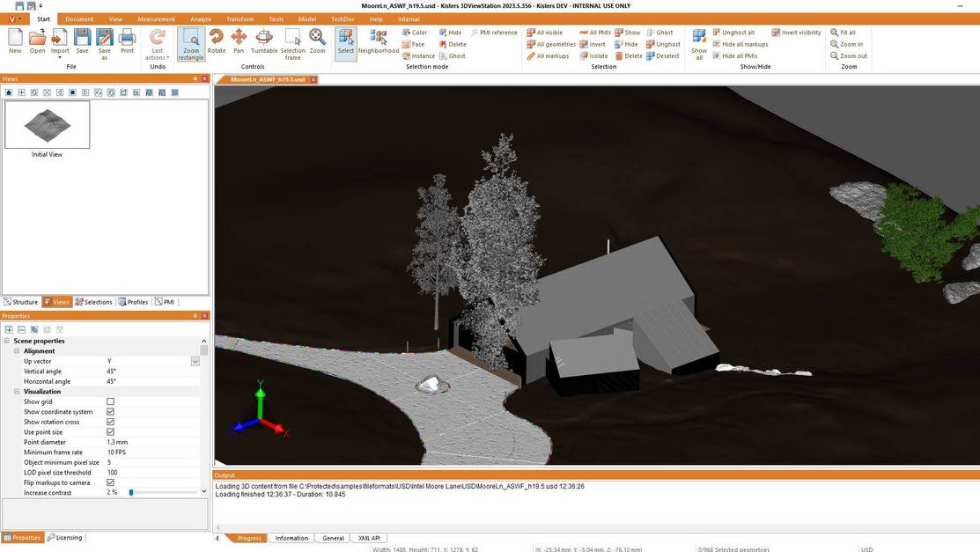
Task: Click PMI reference option
Action: point(494,33)
